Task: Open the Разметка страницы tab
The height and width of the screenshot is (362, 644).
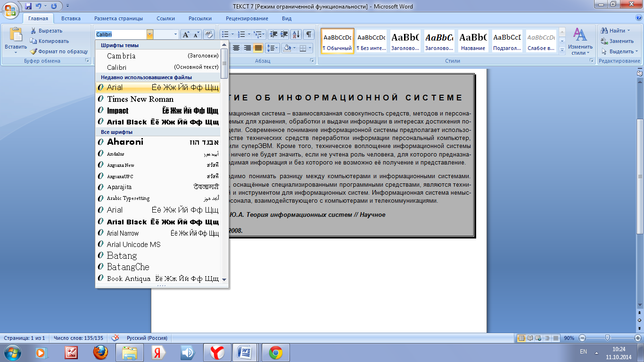Action: (118, 18)
